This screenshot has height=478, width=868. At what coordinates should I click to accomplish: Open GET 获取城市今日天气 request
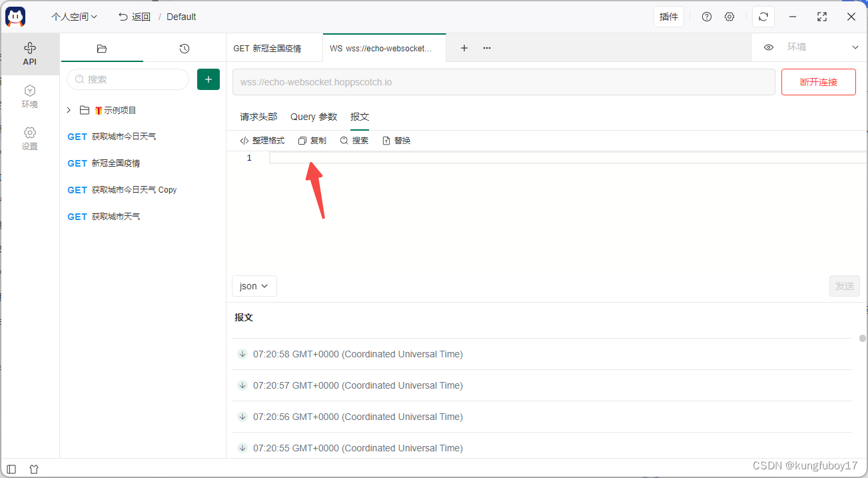click(x=143, y=137)
